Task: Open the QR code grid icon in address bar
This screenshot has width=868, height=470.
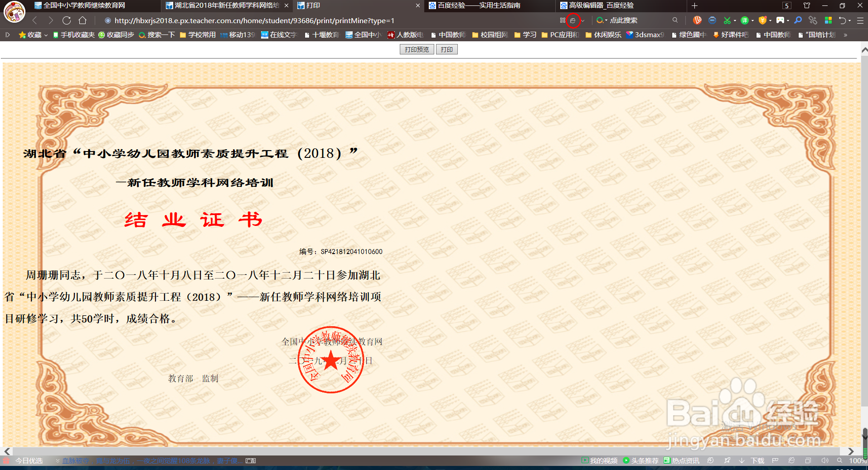Action: coord(563,20)
